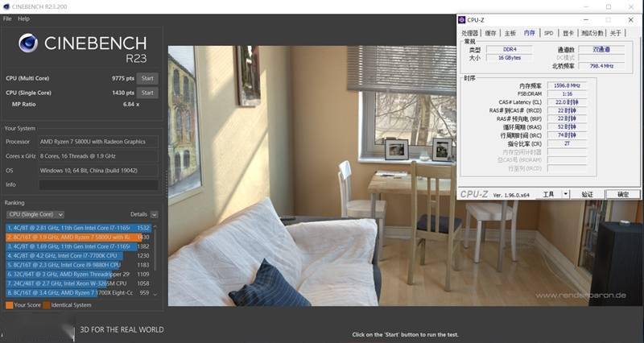
Task: Open the File menu
Action: pos(7,19)
